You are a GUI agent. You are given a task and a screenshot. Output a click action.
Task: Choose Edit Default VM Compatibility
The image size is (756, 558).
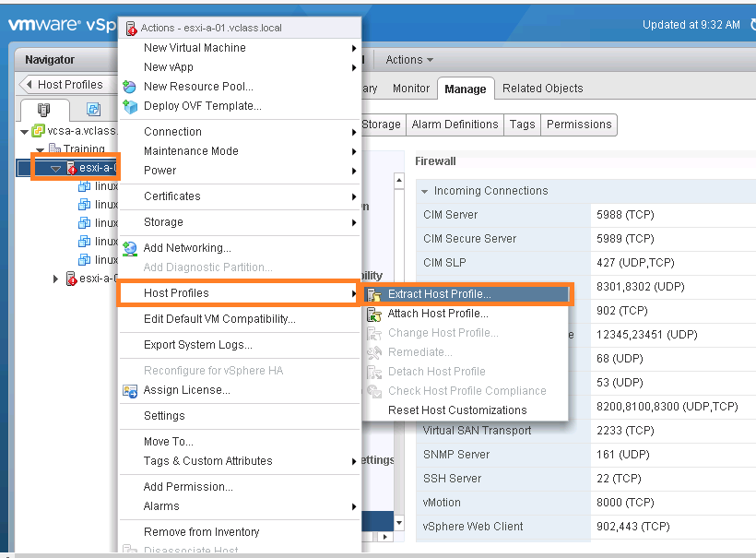pyautogui.click(x=240, y=319)
